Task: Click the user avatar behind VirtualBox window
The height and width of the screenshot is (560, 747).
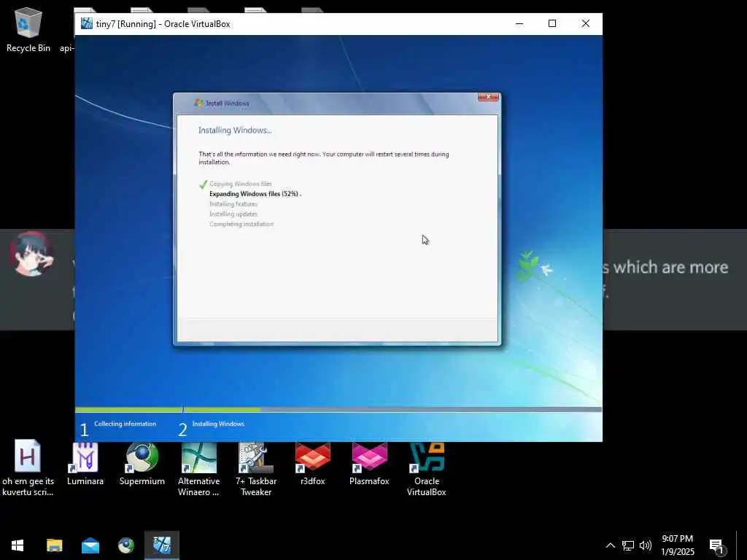Action: [x=31, y=254]
